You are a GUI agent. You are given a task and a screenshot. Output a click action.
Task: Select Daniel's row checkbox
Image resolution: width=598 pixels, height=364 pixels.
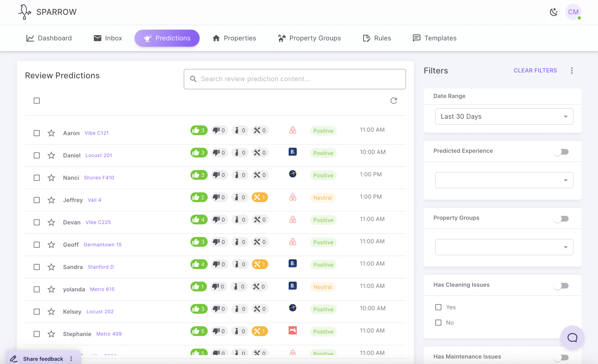tap(37, 155)
